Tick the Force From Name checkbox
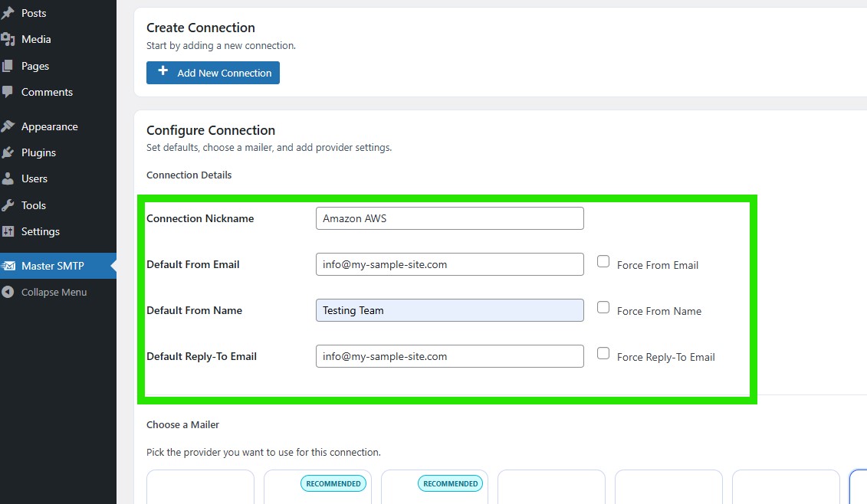Image resolution: width=867 pixels, height=504 pixels. pos(603,308)
